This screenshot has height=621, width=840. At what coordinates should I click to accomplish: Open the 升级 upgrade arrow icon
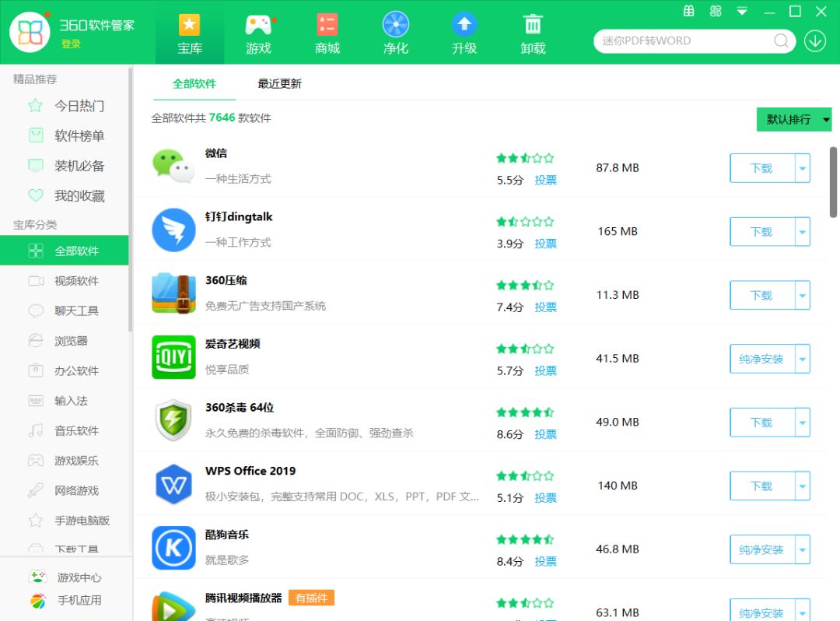[x=464, y=33]
